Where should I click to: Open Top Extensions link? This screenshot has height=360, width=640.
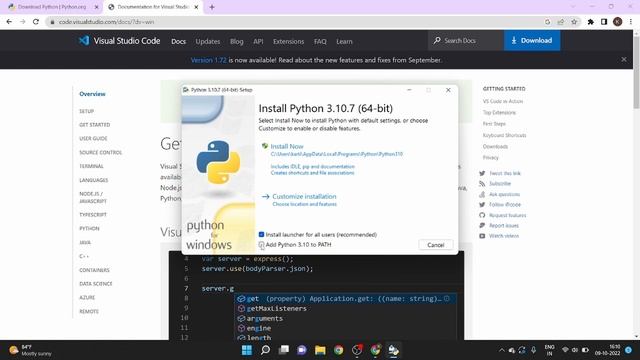(x=500, y=113)
